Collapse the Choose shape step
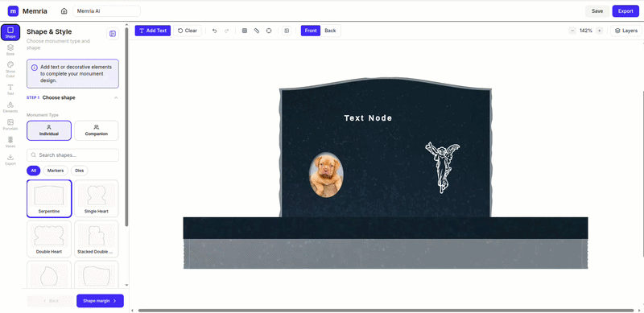 point(116,97)
